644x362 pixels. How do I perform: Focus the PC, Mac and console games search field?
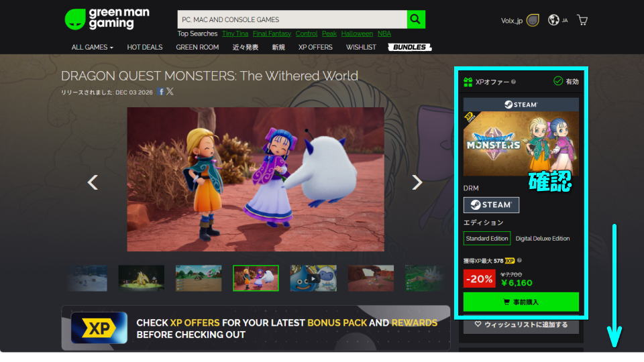pyautogui.click(x=292, y=19)
